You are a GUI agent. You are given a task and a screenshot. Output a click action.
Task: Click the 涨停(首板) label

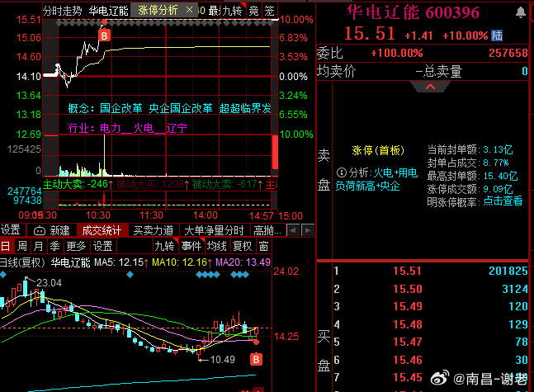point(378,150)
